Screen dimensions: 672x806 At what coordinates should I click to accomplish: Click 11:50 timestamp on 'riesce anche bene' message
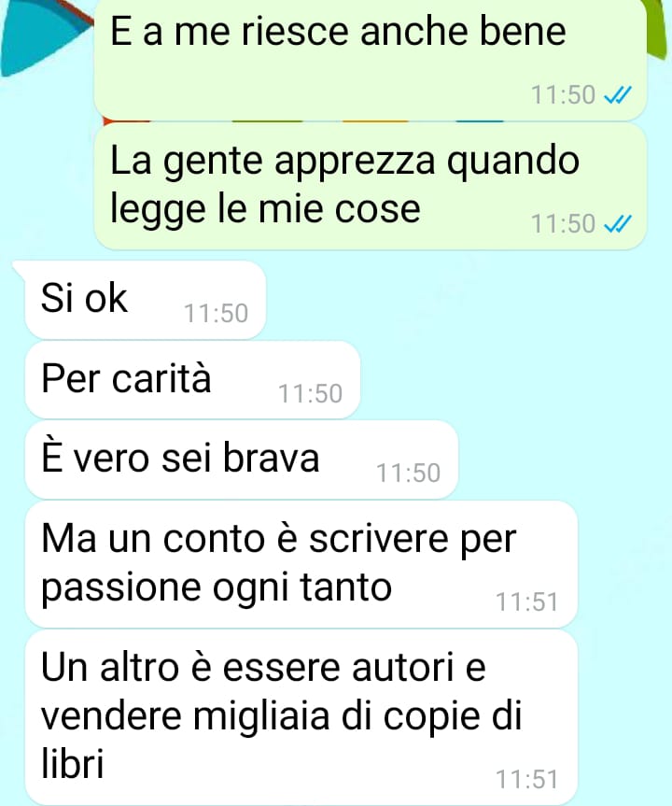click(x=563, y=95)
